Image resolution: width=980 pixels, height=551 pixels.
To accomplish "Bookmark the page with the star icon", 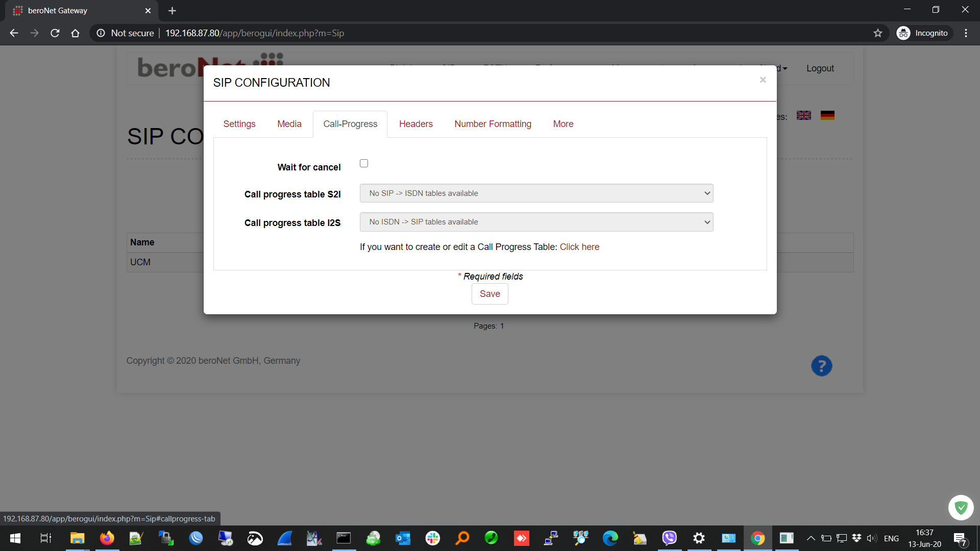I will click(x=878, y=33).
